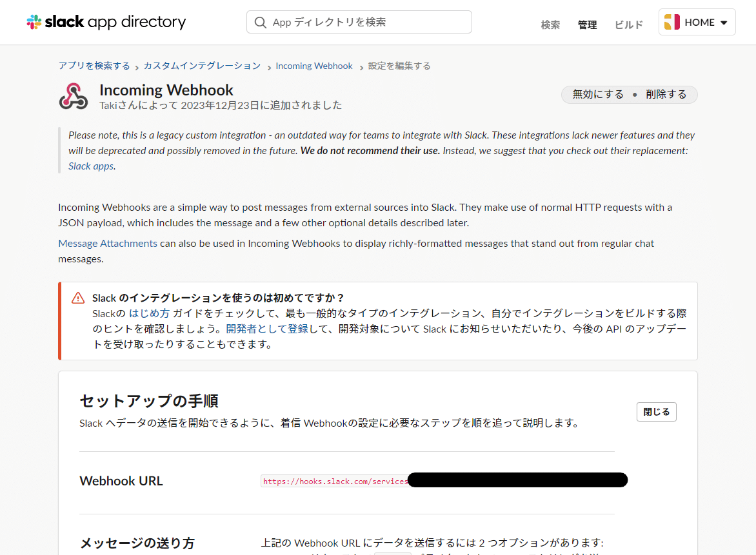Click the 開発者として登録 link
Image resolution: width=756 pixels, height=555 pixels.
click(267, 329)
